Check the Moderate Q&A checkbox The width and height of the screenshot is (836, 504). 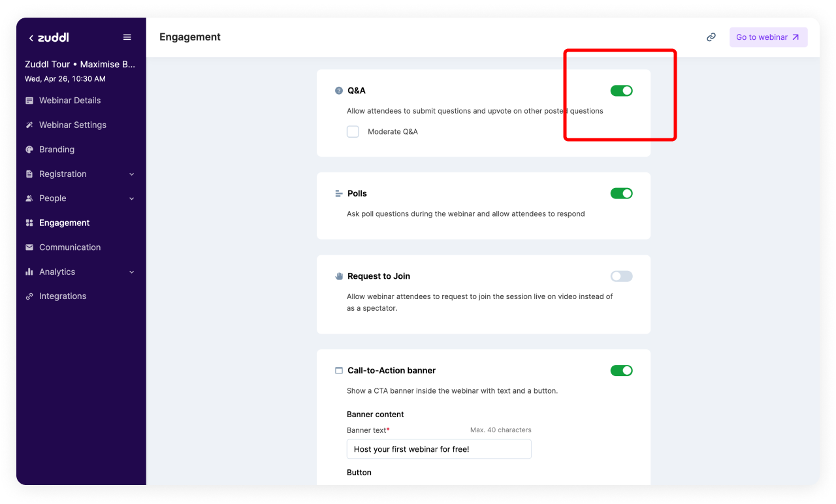(x=353, y=132)
